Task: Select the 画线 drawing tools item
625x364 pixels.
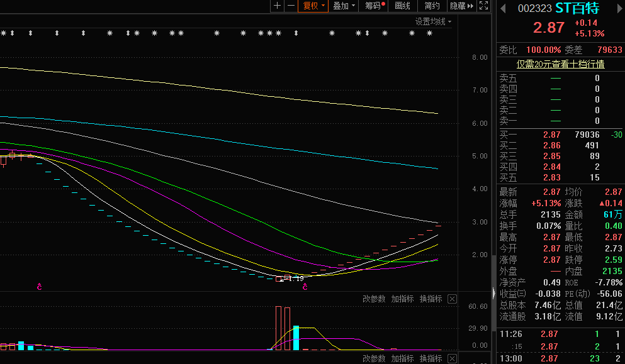Action: pyautogui.click(x=402, y=6)
